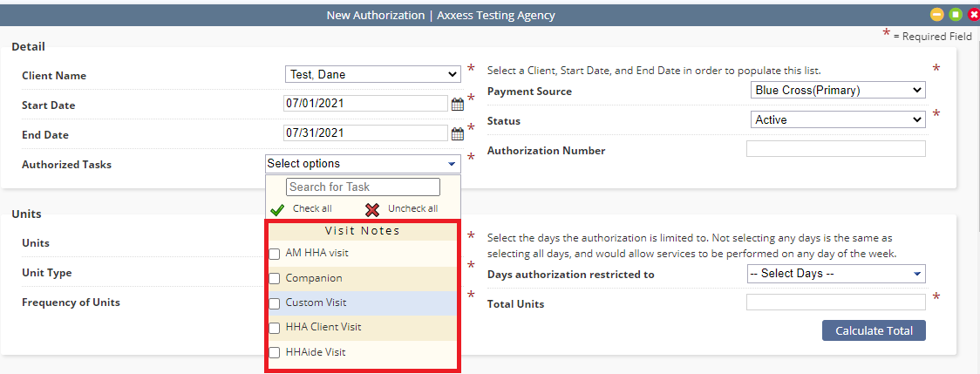Close the New Authorization window
This screenshot has height=374, width=980.
(974, 14)
